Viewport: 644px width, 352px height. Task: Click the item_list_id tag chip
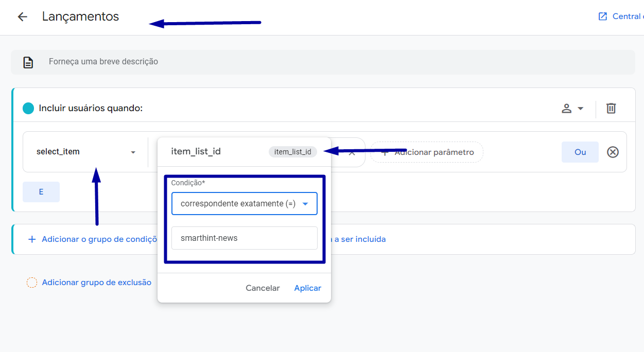(x=292, y=152)
